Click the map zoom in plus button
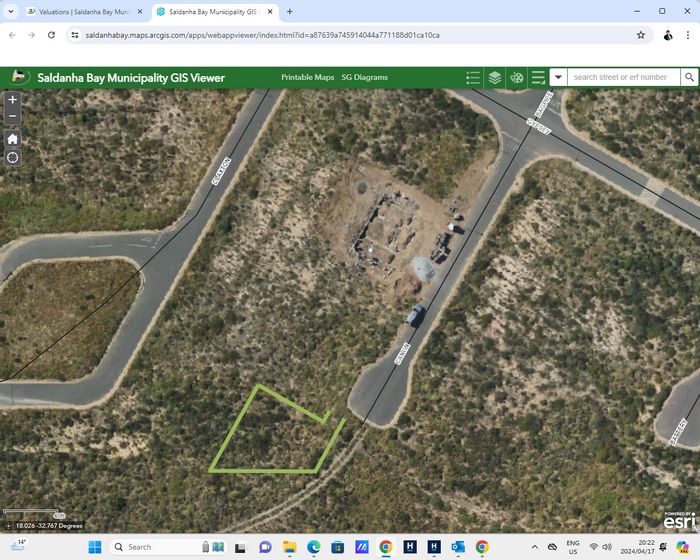Screen dimensions: 700x560 pyautogui.click(x=13, y=100)
